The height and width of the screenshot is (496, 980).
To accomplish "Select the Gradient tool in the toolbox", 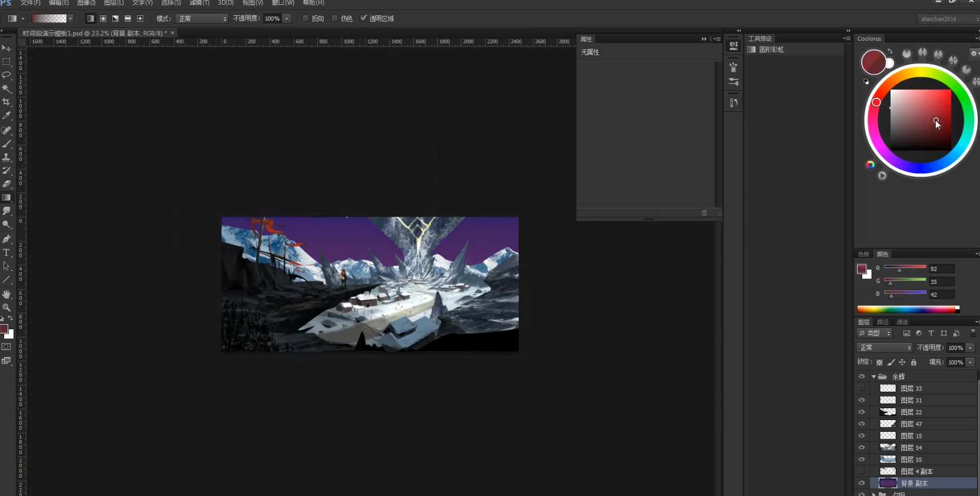I will coord(6,198).
